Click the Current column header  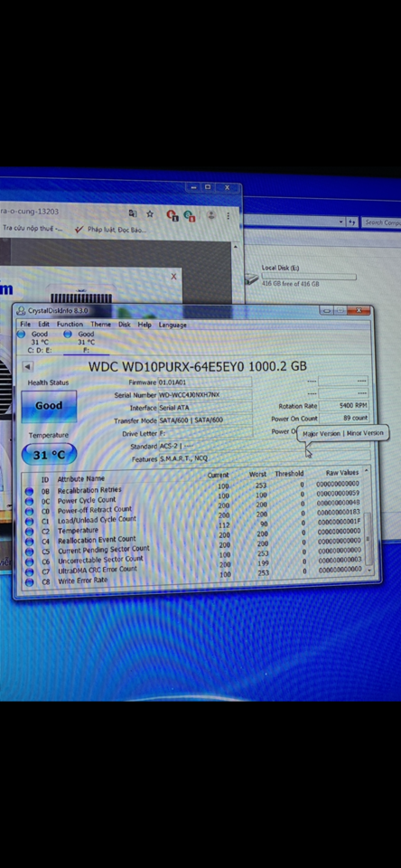coord(218,476)
